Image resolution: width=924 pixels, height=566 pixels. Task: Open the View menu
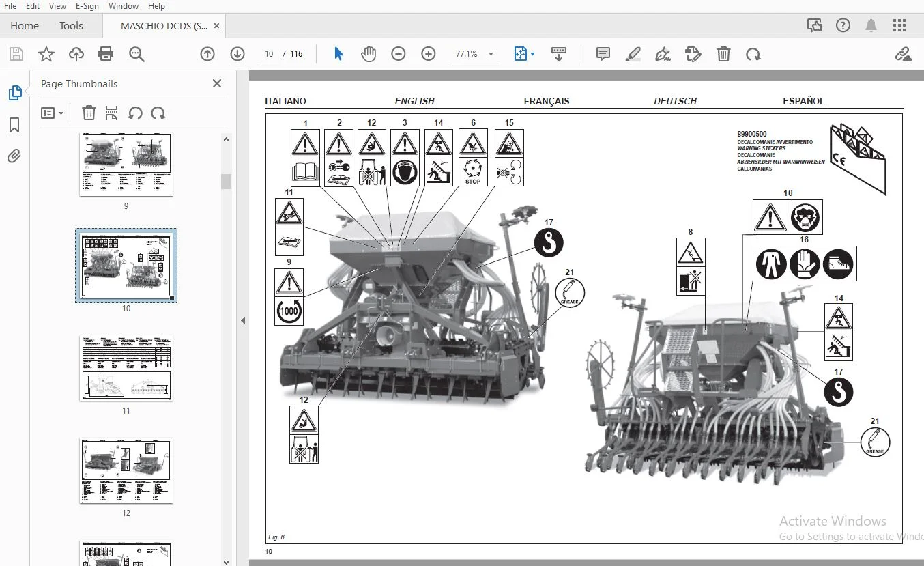point(58,6)
